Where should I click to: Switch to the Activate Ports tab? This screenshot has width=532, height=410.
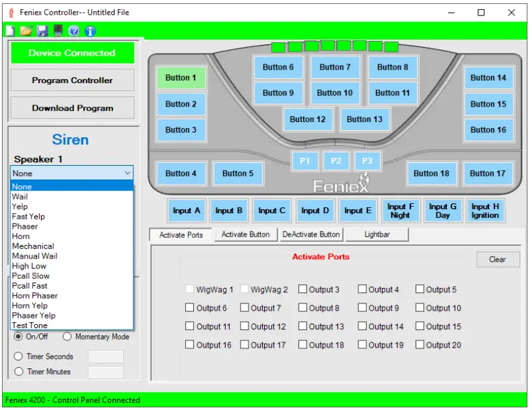coord(181,235)
